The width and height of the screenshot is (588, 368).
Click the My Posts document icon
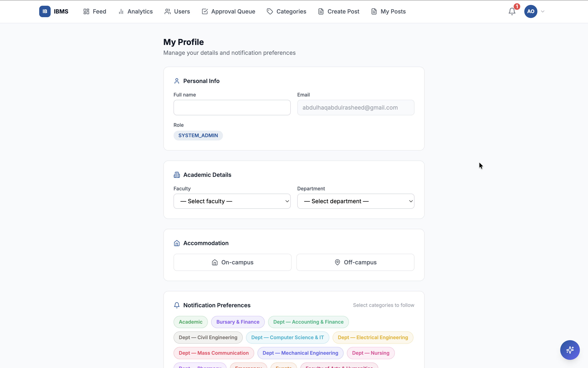(x=374, y=11)
